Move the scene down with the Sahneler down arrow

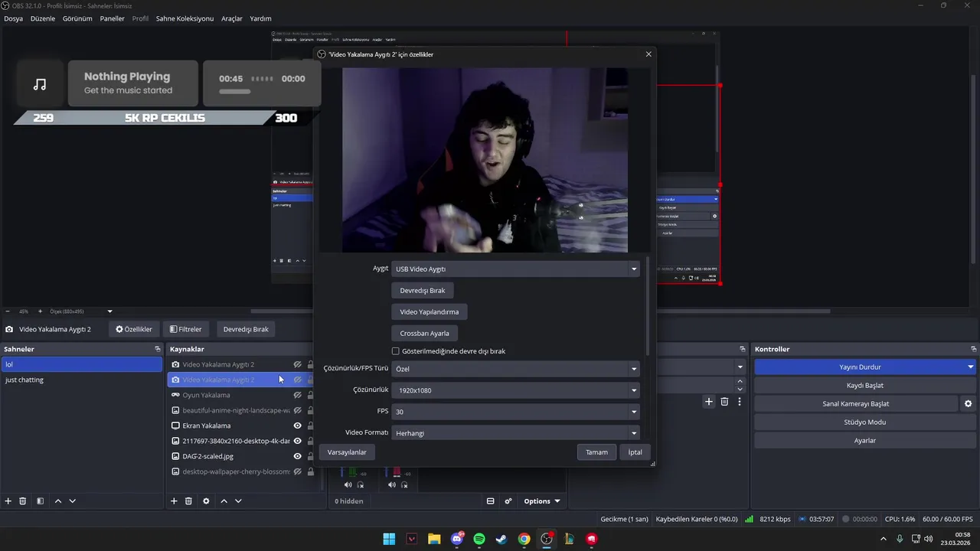(x=73, y=501)
